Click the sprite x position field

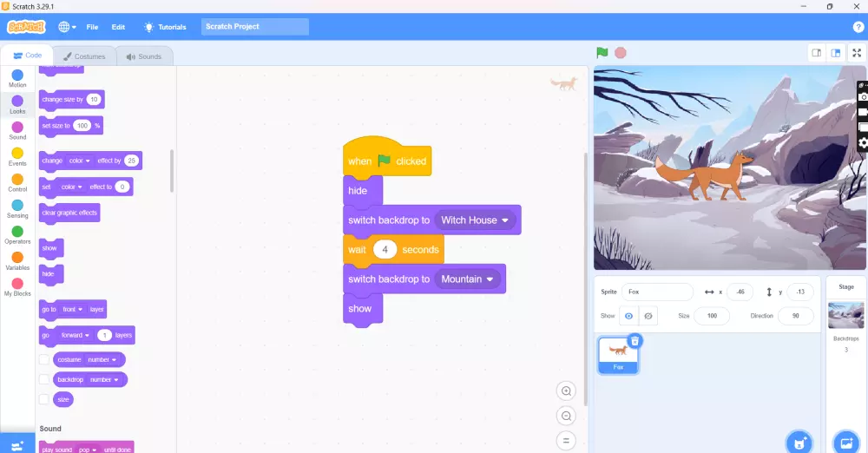pyautogui.click(x=740, y=292)
